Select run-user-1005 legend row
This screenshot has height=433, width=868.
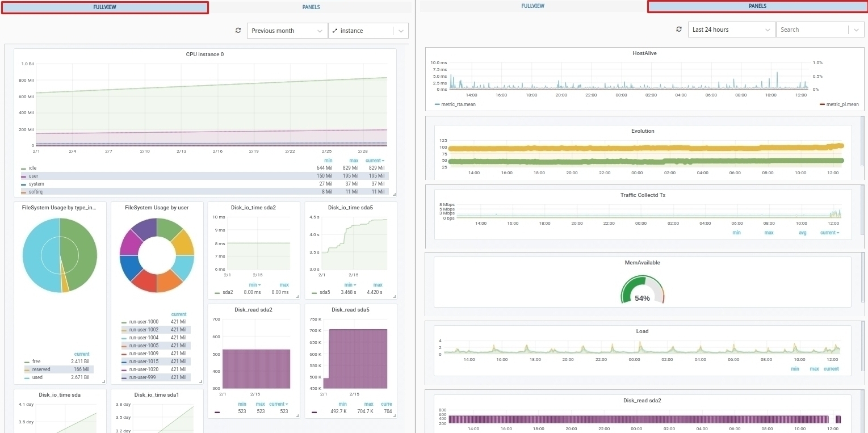(x=156, y=346)
